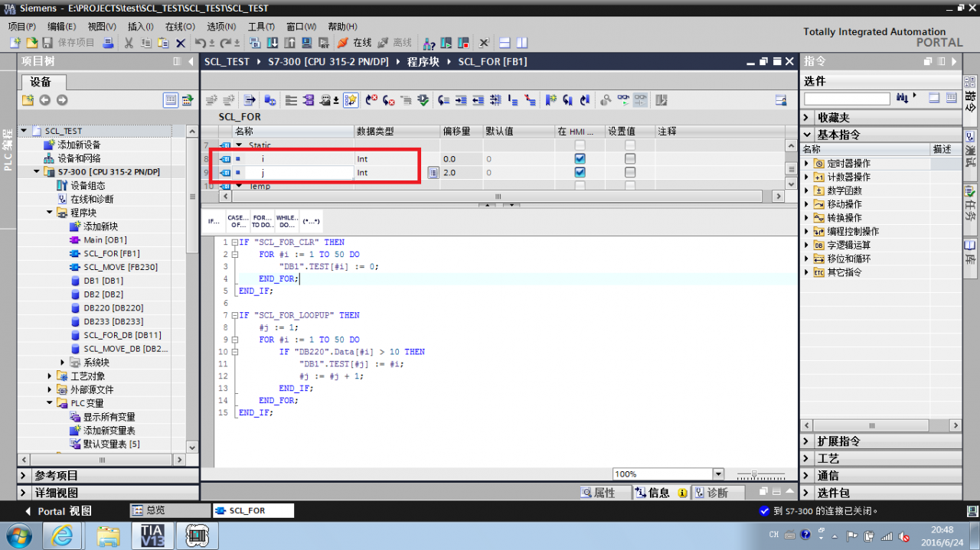Insert the IF... code template button
Viewport: 980px width, 550px height.
point(214,222)
